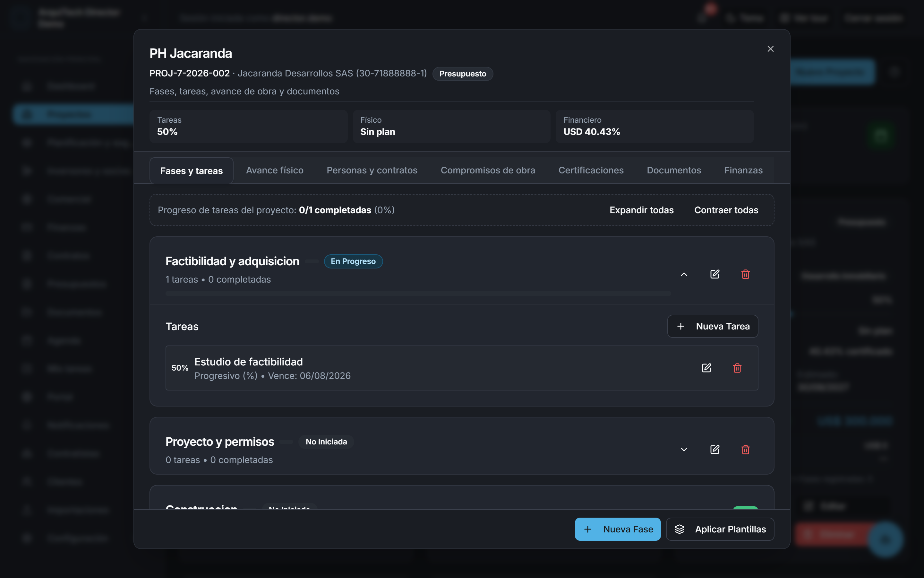The height and width of the screenshot is (578, 924).
Task: Click the "0 tareas • 0 completadas" line
Action: click(219, 460)
